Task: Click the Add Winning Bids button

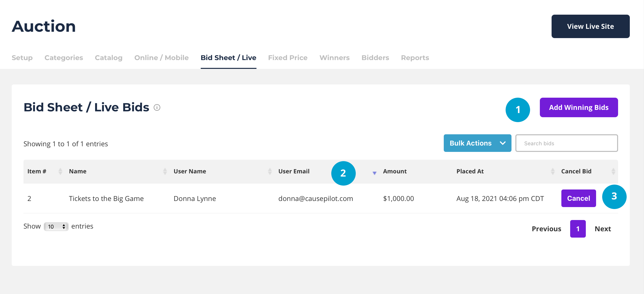Action: pyautogui.click(x=578, y=107)
